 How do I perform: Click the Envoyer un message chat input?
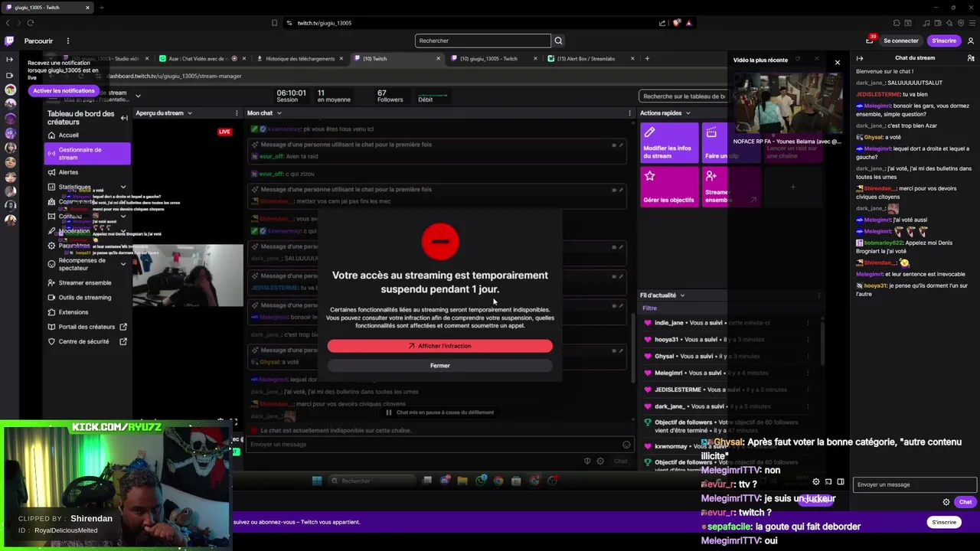point(915,484)
